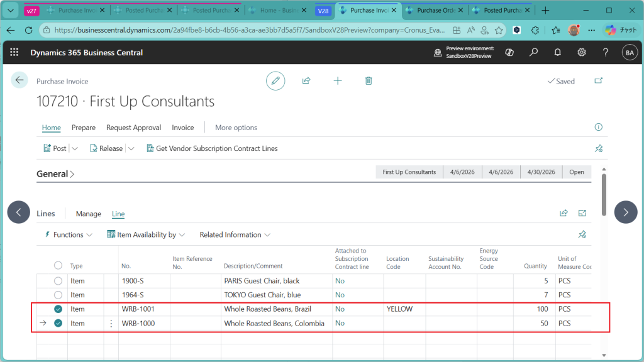Switch to the Prepare tab
The height and width of the screenshot is (362, 644).
84,128
